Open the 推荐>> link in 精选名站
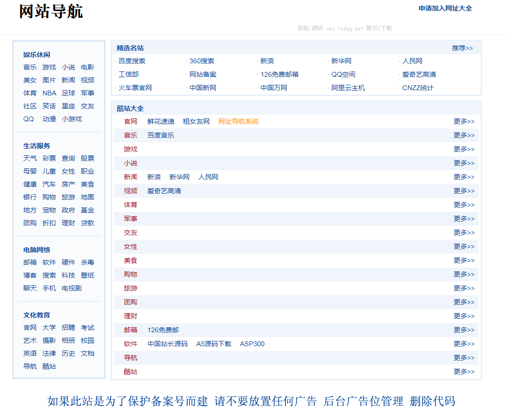Screen dimensions: 505x420 (x=462, y=48)
